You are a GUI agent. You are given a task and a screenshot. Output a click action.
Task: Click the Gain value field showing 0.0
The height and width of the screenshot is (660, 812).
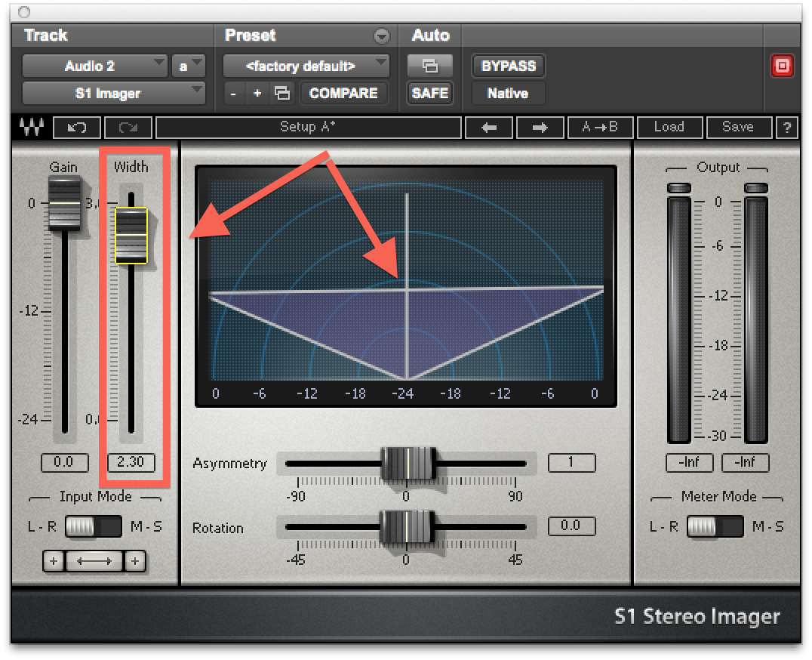coord(65,463)
